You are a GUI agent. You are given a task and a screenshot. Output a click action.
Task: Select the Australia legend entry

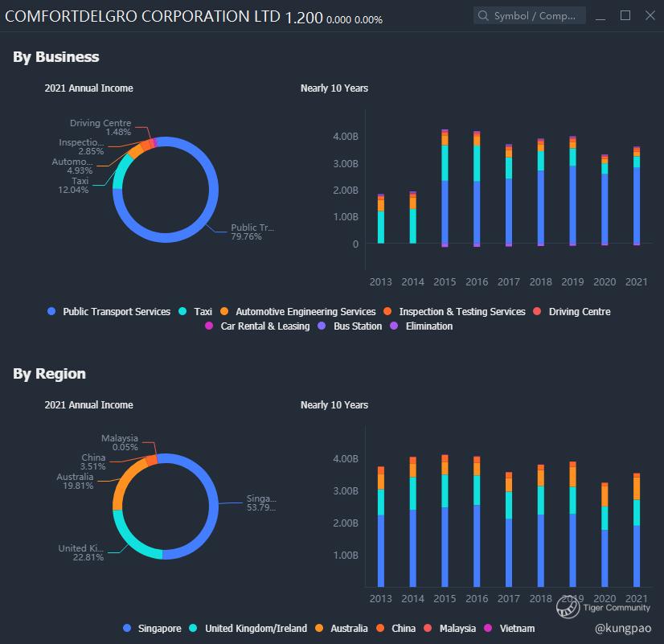342,629
